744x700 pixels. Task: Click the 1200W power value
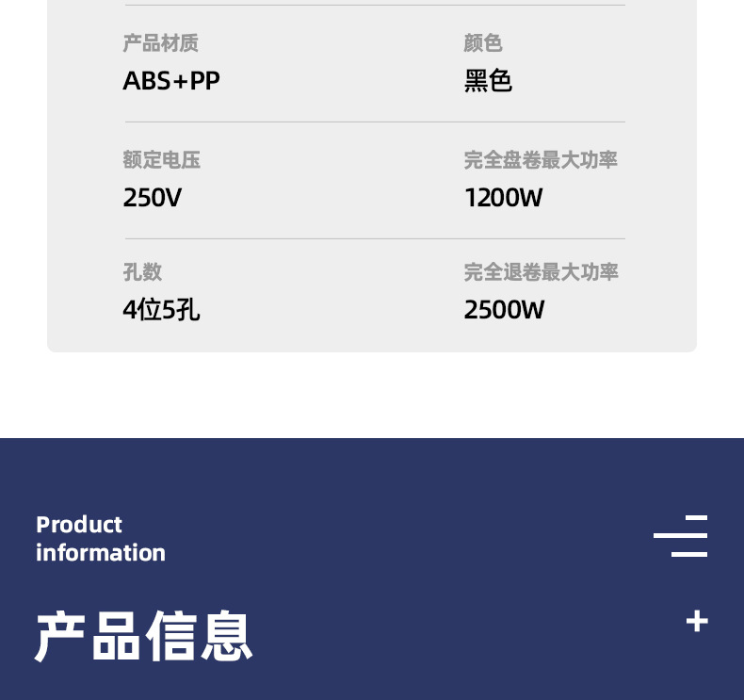[x=504, y=198]
